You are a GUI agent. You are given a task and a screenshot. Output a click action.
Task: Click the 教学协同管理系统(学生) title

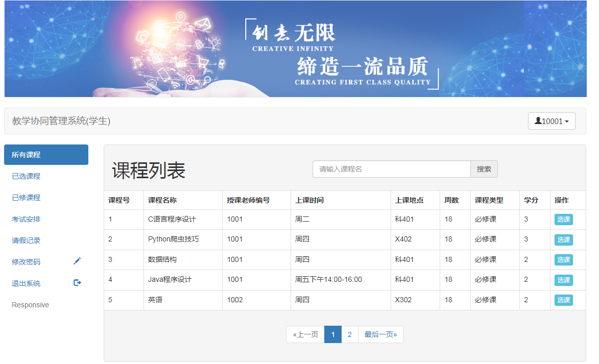click(61, 120)
